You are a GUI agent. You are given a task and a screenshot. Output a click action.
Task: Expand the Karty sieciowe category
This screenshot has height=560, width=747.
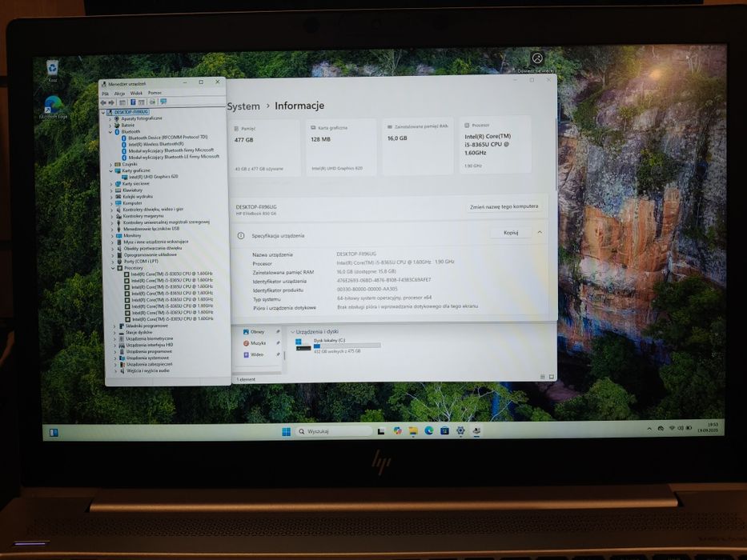click(111, 184)
